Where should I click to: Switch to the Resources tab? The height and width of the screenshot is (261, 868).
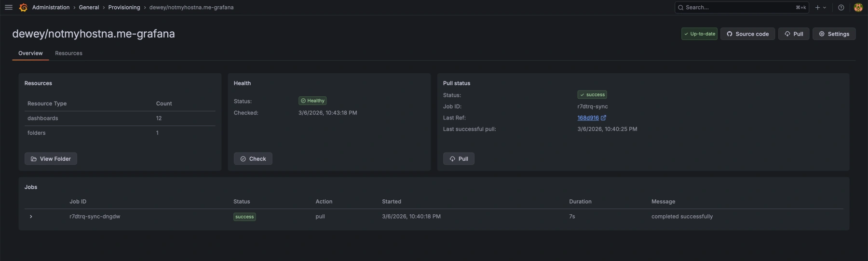tap(68, 53)
